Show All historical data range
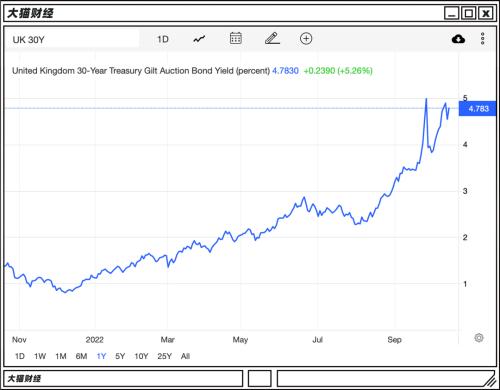This screenshot has height=390, width=500. coord(185,356)
